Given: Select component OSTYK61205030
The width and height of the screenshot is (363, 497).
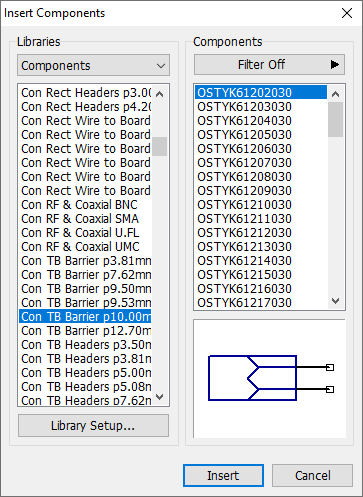Looking at the screenshot, I should [261, 135].
